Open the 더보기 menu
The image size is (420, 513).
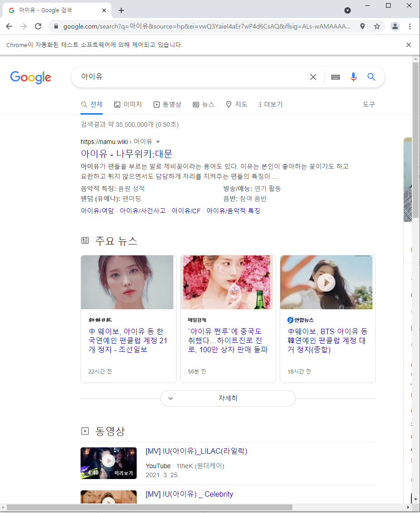(x=271, y=105)
